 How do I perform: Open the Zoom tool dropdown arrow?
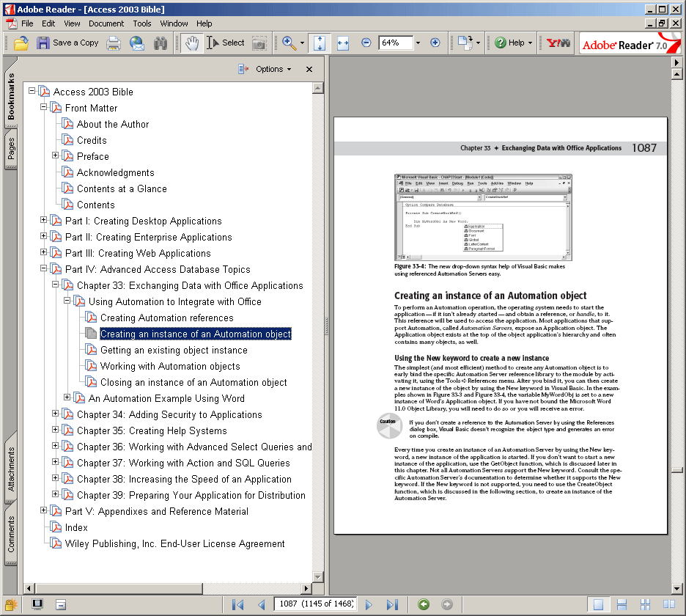coord(302,43)
